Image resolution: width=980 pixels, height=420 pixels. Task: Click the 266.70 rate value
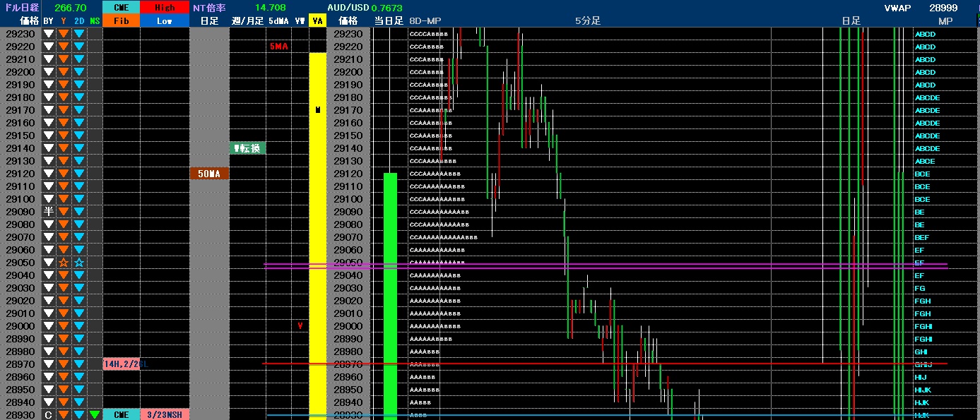pos(71,7)
